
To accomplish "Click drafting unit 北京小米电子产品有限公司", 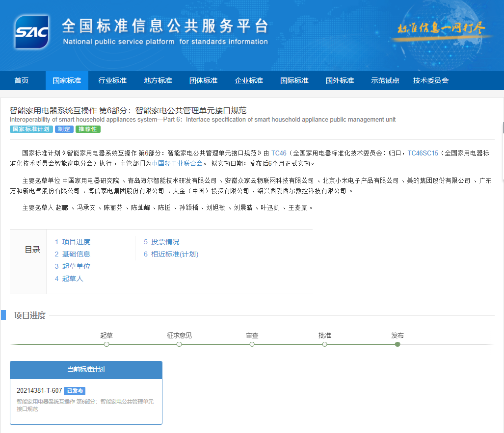I will click(360, 181).
